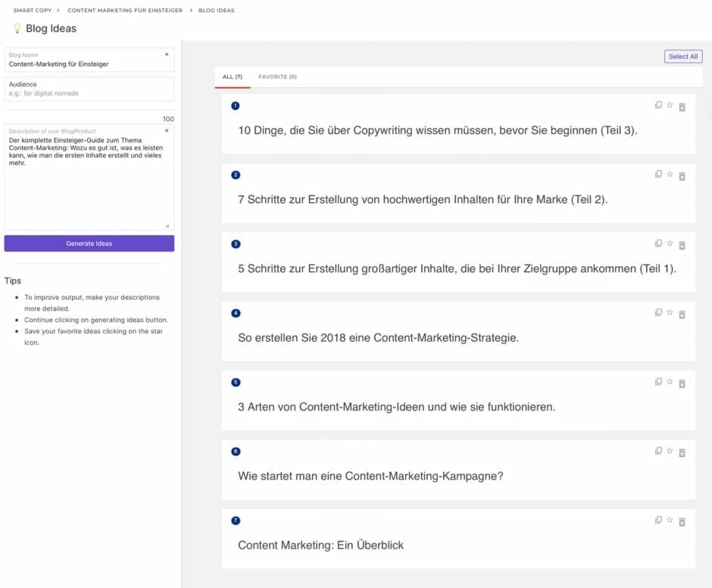The height and width of the screenshot is (588, 712).
Task: Favorite the 2018 strategy idea via star
Action: click(x=670, y=313)
